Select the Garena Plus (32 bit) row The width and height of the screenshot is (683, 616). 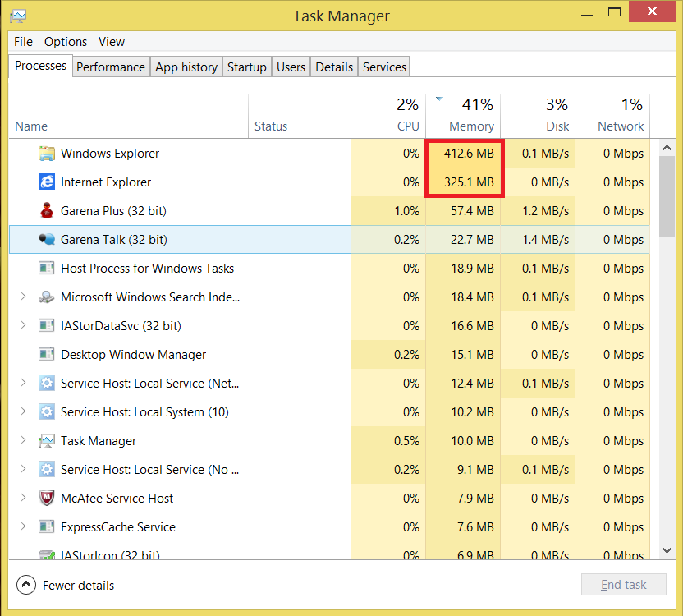pos(329,211)
